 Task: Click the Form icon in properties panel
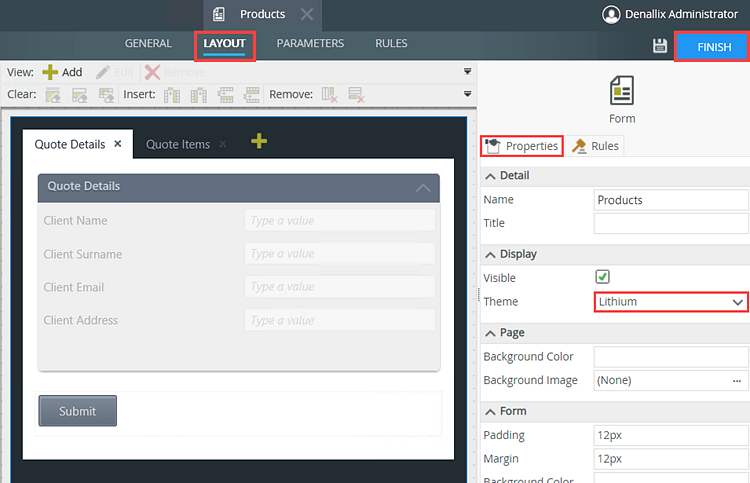click(x=622, y=92)
